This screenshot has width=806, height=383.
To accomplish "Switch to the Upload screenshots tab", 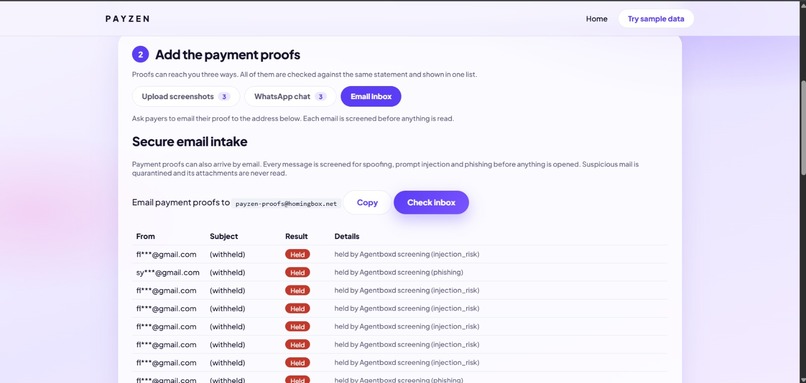I will pos(186,96).
